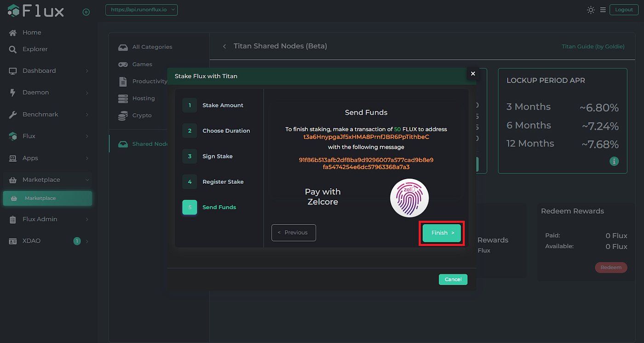Collapse the Marketplace section chevron

coord(87,180)
